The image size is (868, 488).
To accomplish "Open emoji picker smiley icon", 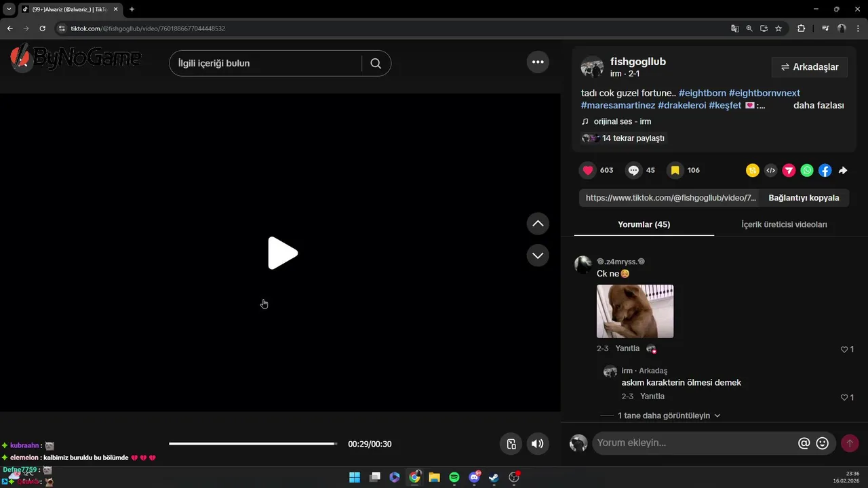I will coord(823,443).
